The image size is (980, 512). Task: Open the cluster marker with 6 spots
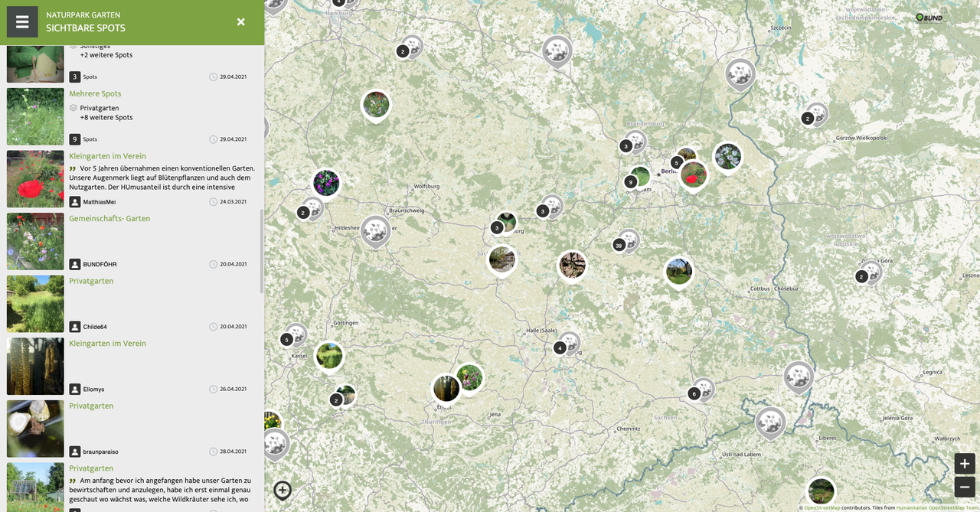tap(694, 393)
